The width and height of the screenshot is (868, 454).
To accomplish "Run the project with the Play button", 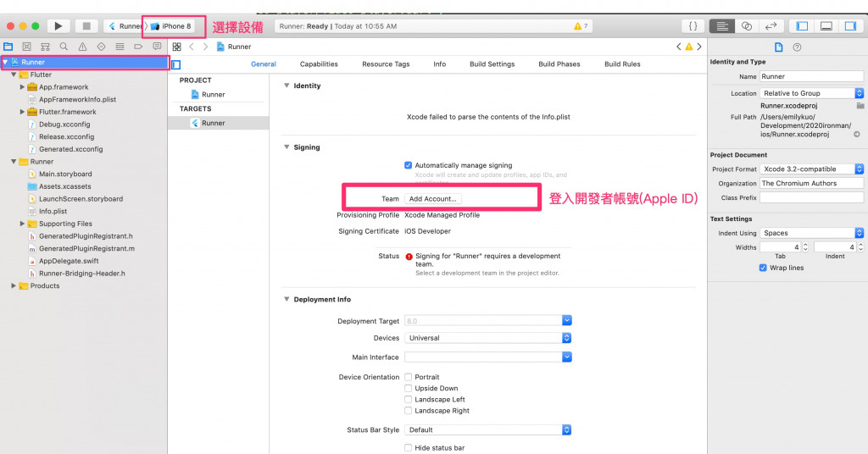I will pyautogui.click(x=58, y=26).
